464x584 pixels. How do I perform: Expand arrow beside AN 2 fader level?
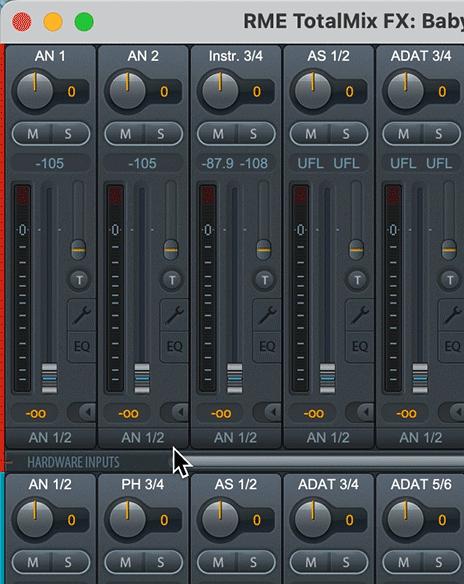pyautogui.click(x=175, y=412)
